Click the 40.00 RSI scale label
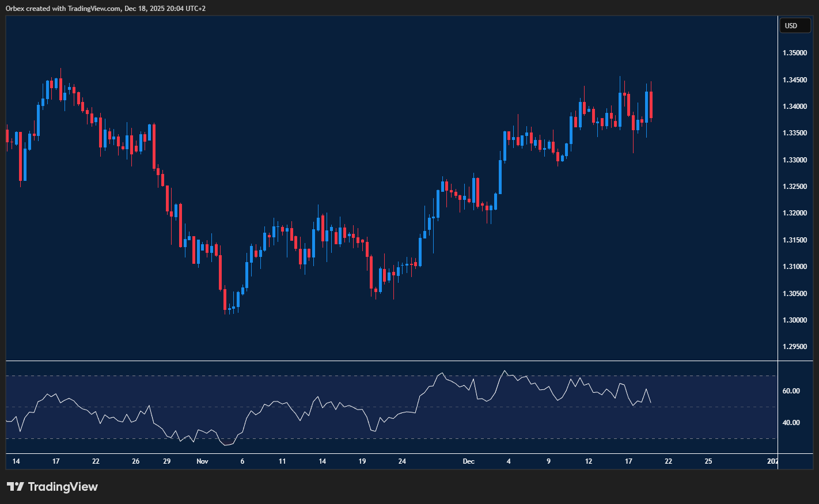The height and width of the screenshot is (504, 819). (791, 423)
